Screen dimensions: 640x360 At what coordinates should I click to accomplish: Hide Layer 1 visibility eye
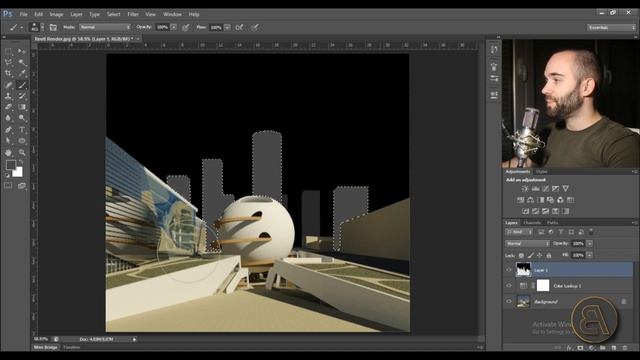pyautogui.click(x=509, y=270)
